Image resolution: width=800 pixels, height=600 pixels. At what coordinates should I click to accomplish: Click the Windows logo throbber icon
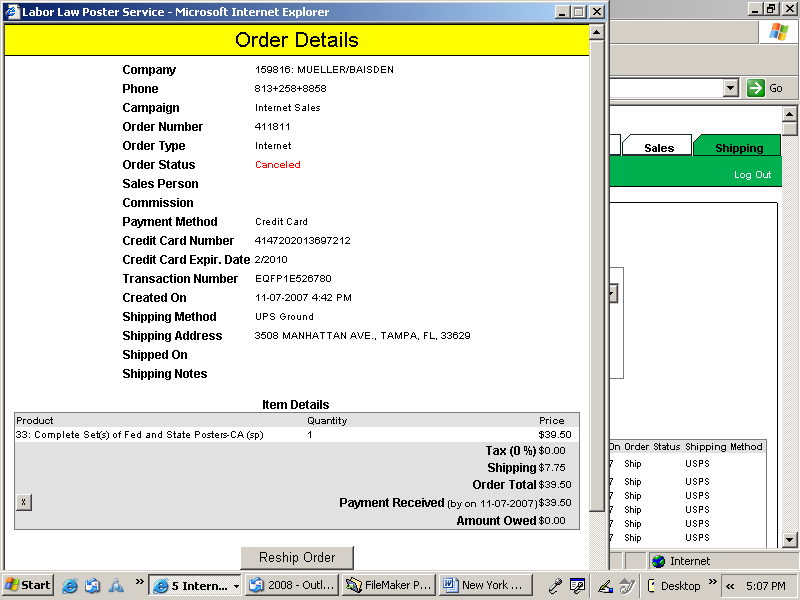point(778,31)
